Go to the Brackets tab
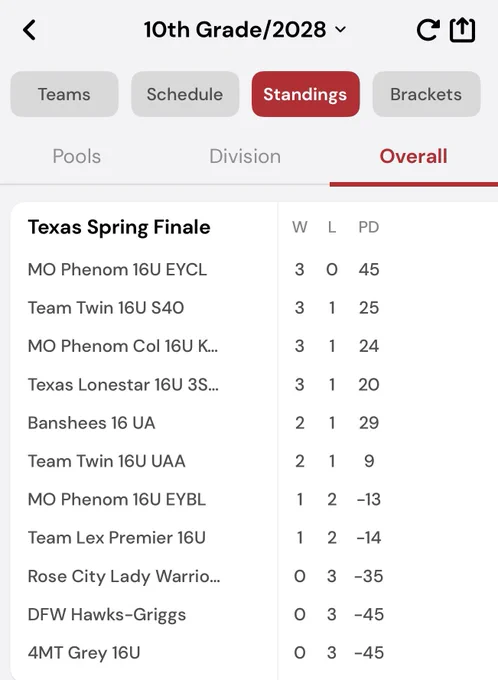The height and width of the screenshot is (680, 498). tap(426, 94)
